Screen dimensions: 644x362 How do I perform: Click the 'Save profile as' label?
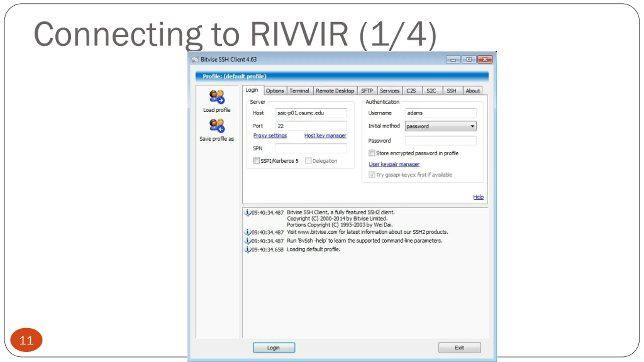[217, 139]
